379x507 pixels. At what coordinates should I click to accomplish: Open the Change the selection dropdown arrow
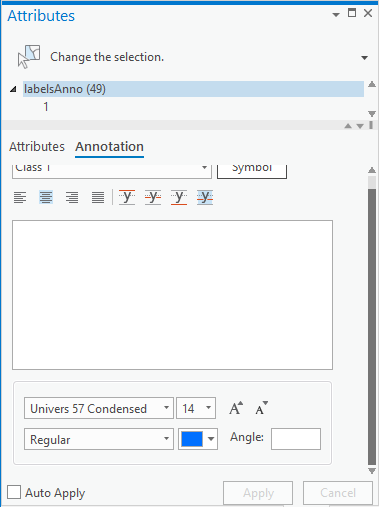365,58
